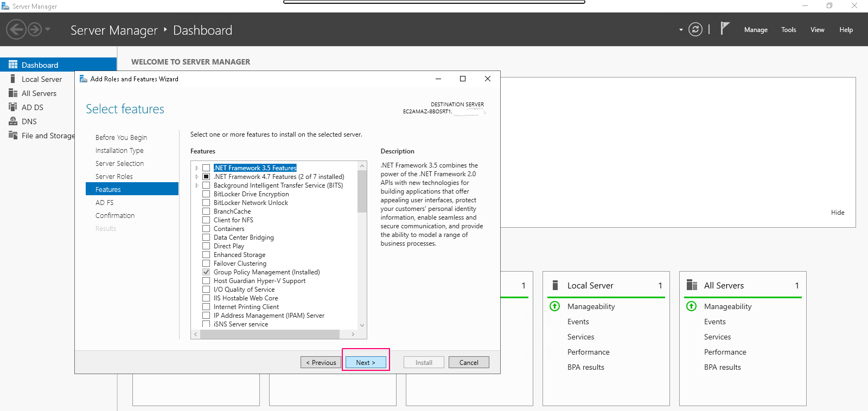The height and width of the screenshot is (411, 868).
Task: Click the features list scroll down arrow
Action: [x=362, y=325]
